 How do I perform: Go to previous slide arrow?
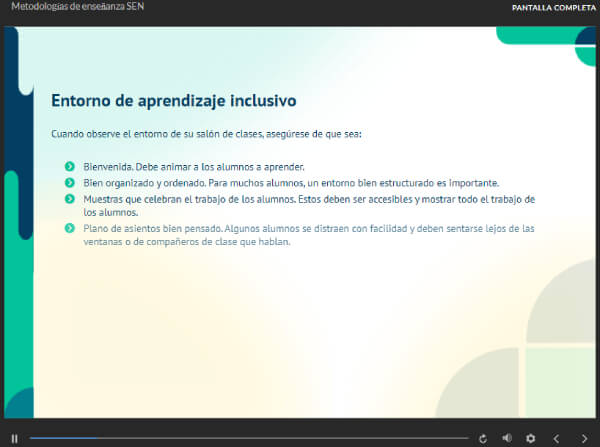pyautogui.click(x=557, y=439)
